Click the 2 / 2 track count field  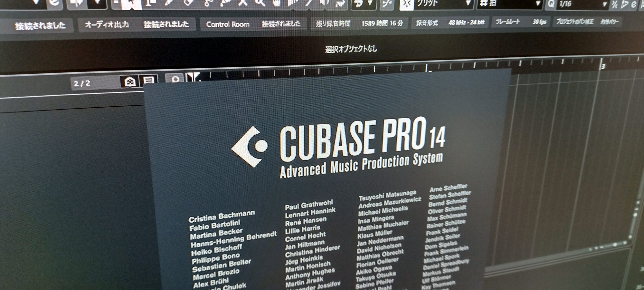pos(95,83)
